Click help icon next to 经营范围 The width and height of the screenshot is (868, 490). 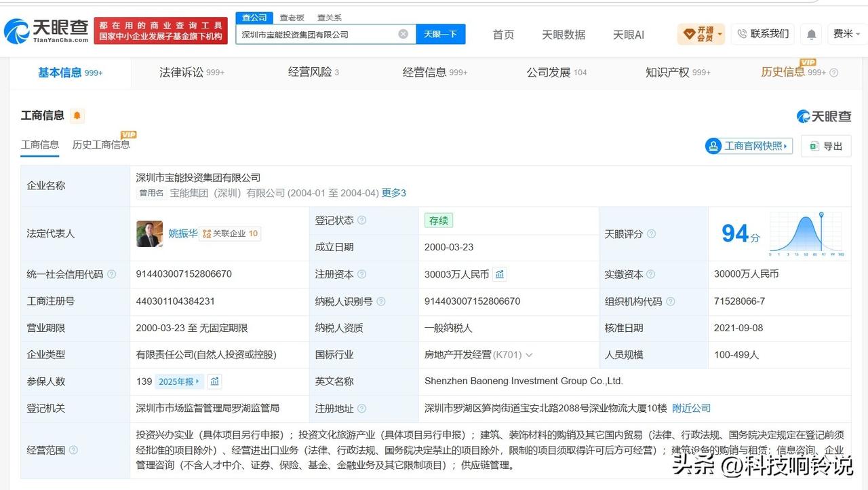(x=73, y=449)
